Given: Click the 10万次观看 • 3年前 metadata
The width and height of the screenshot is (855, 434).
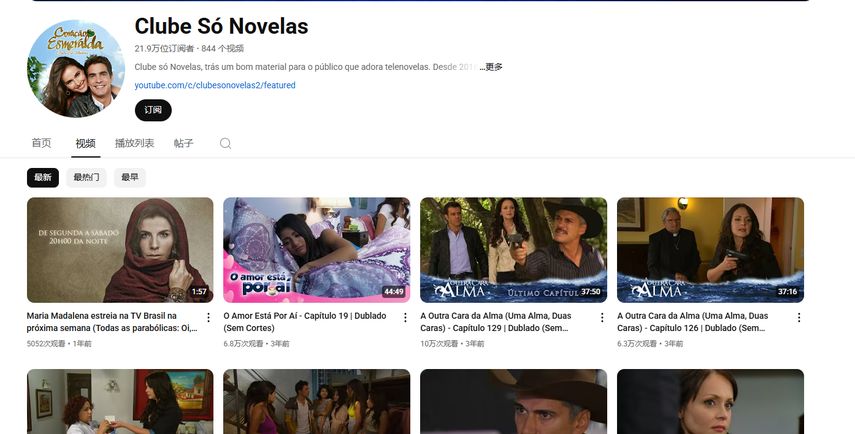Looking at the screenshot, I should [x=452, y=344].
